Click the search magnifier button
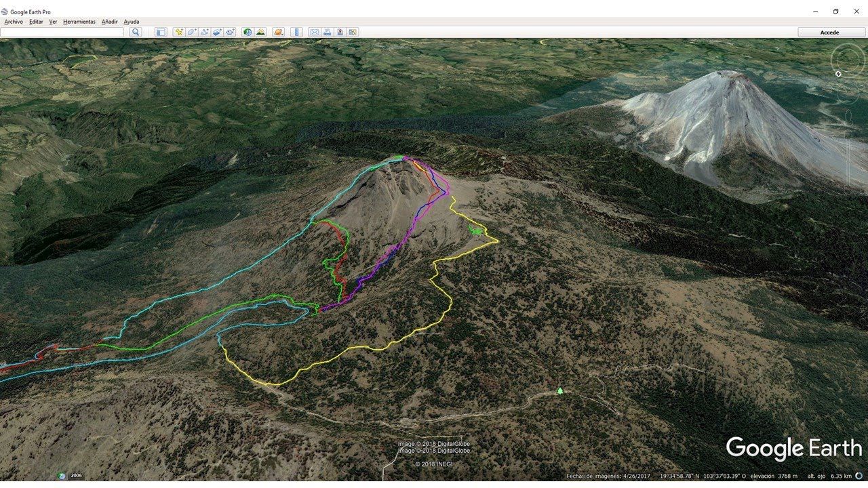868x488 pixels. 136,32
